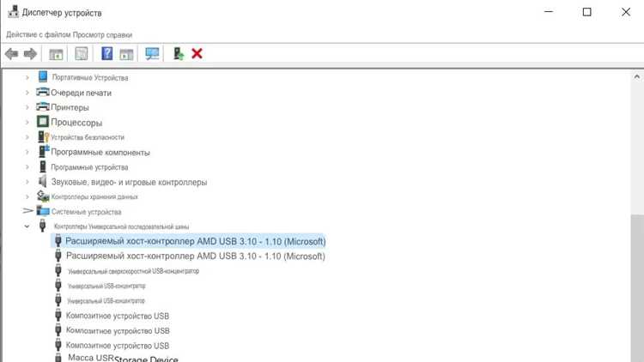
Task: Open the Properties sheet toolbar icon
Action: click(x=82, y=54)
